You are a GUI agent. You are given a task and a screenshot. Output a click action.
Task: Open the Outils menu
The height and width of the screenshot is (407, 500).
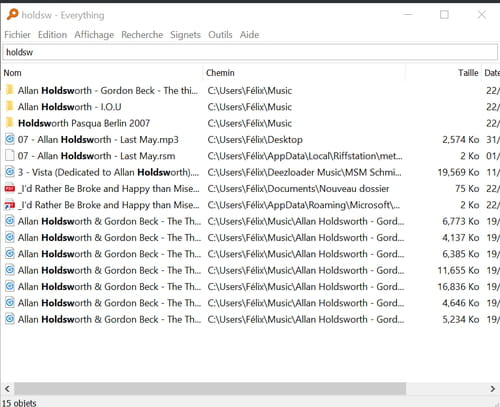click(220, 35)
